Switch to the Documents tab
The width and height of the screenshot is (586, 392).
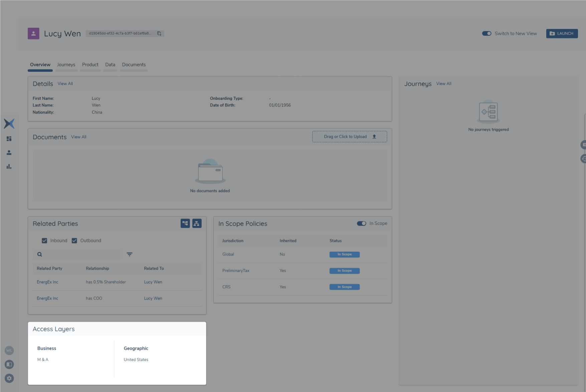[134, 65]
